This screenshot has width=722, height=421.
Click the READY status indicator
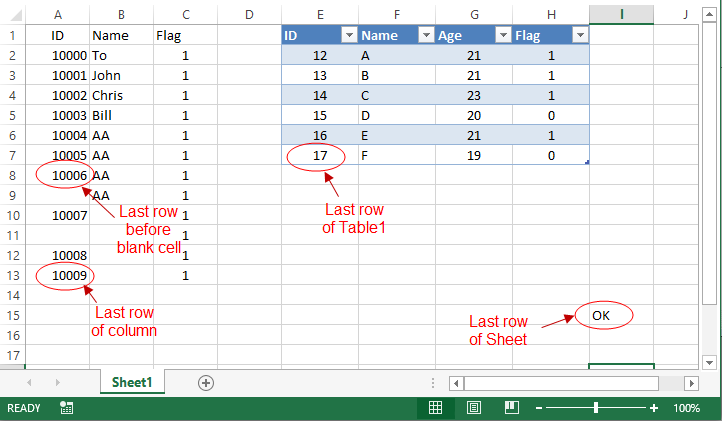(23, 408)
